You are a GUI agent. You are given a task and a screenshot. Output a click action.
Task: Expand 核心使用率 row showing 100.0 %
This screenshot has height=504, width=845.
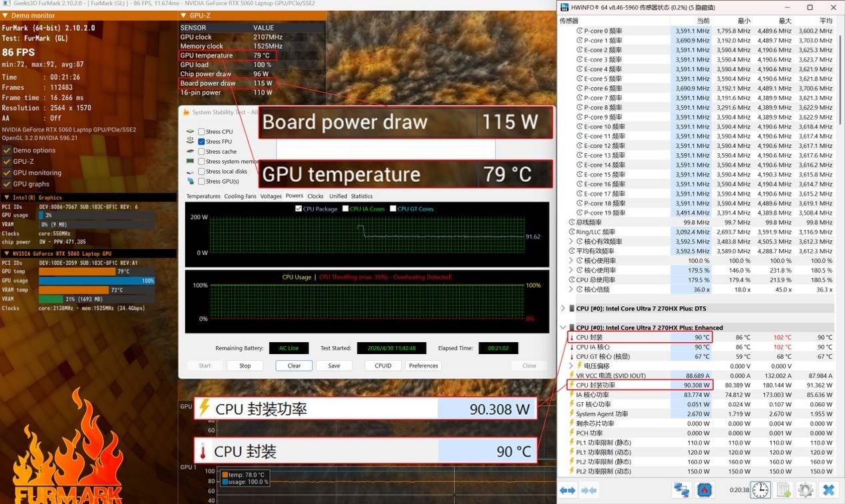[571, 260]
